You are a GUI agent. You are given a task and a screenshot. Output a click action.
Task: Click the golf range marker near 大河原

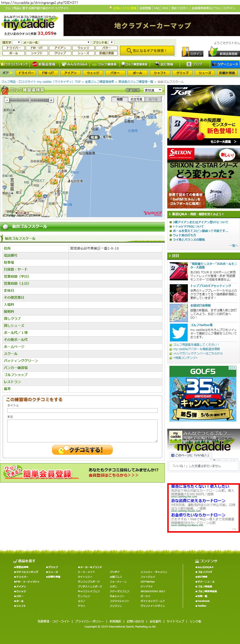[x=38, y=194]
